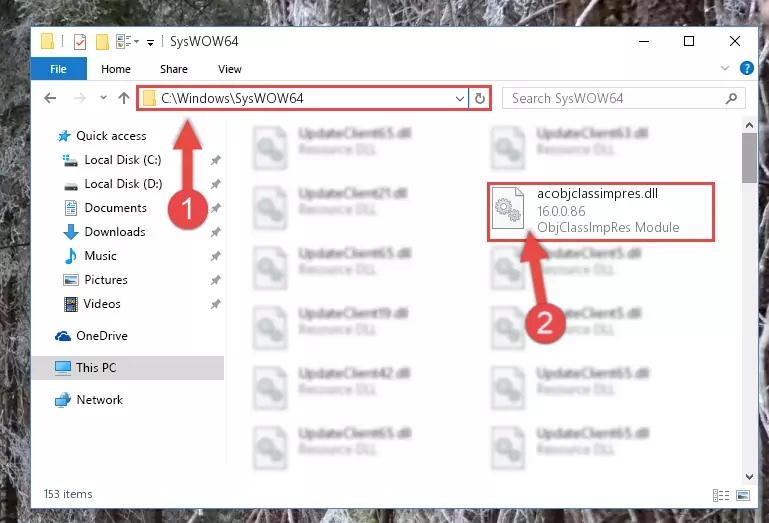The height and width of the screenshot is (523, 769).
Task: Click pin icon next to Pictures
Action: (x=215, y=280)
